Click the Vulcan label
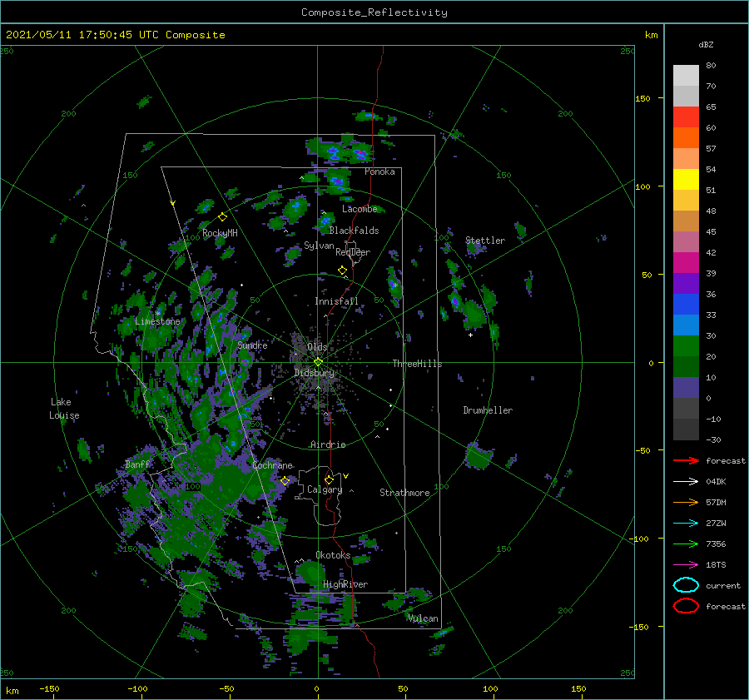The width and height of the screenshot is (749, 700). coord(423,618)
